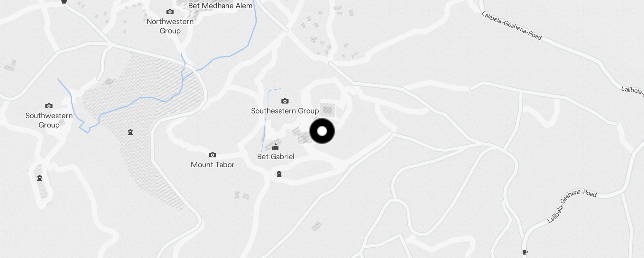The image size is (644, 258).
Task: Click the monument icon inside the hatched area
Action: (130, 132)
